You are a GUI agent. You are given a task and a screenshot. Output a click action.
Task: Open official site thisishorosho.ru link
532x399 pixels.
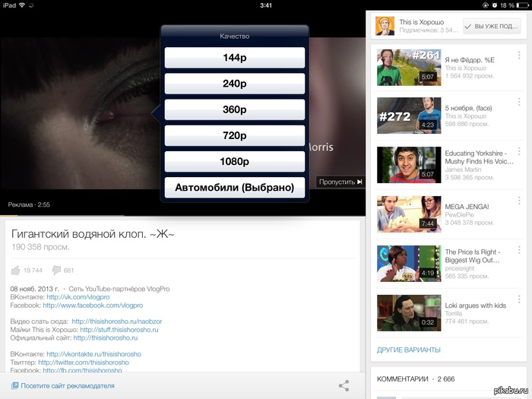106,337
